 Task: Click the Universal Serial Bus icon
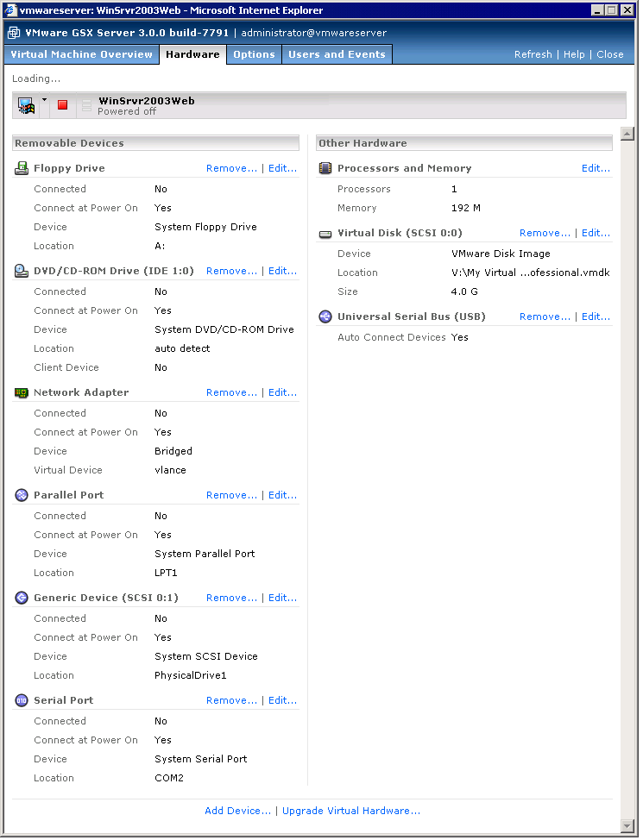click(325, 317)
